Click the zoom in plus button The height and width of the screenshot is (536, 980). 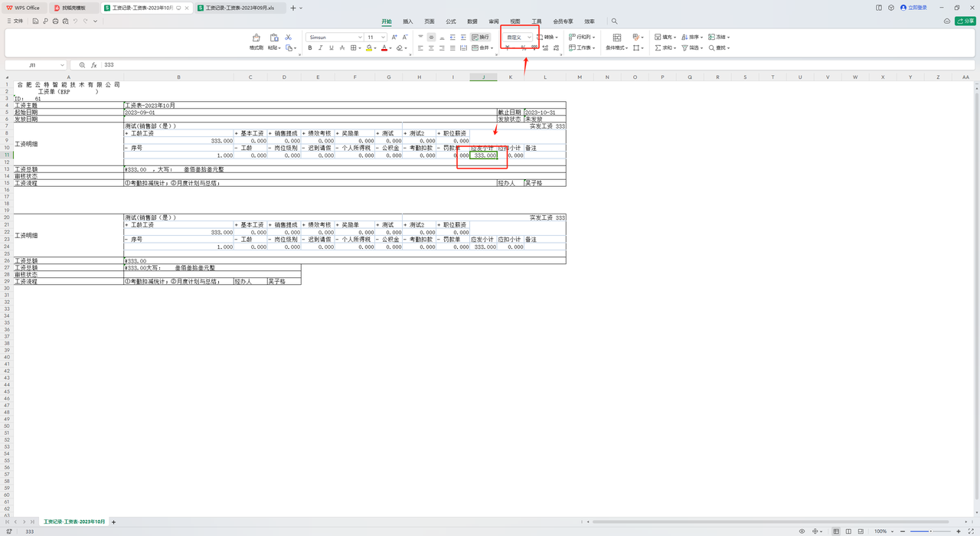[x=959, y=531]
